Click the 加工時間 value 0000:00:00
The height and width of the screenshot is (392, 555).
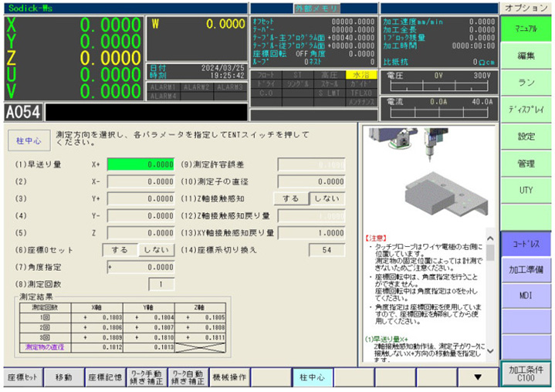(x=473, y=46)
